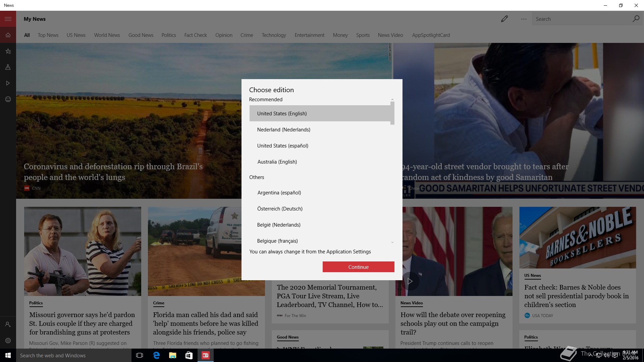This screenshot has width=644, height=362.
Task: Select United States (English) edition
Action: (x=320, y=113)
